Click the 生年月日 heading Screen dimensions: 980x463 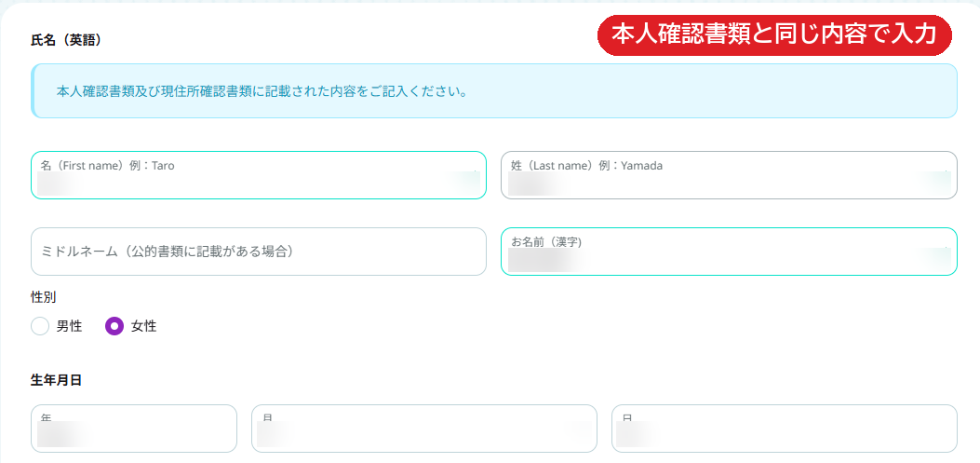click(x=56, y=380)
